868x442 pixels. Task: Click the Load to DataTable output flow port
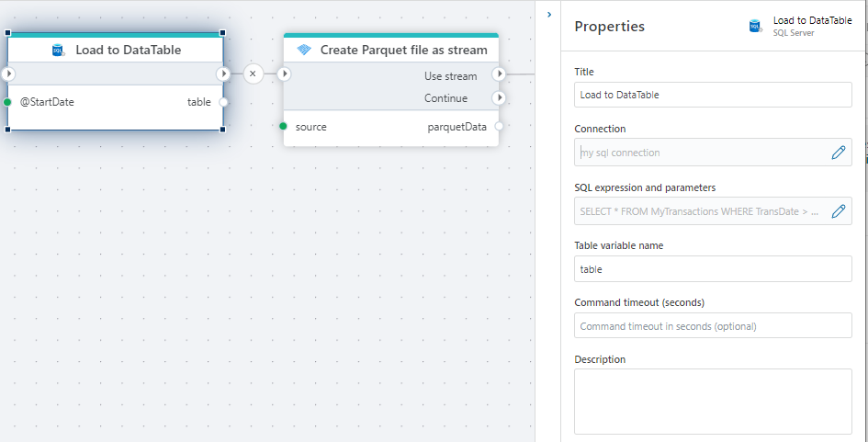pos(223,74)
